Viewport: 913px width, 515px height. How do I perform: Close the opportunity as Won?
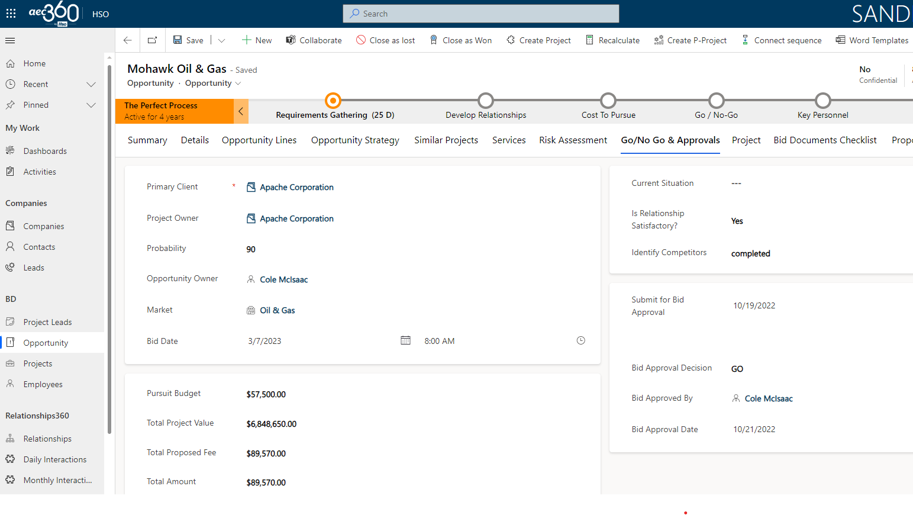click(460, 40)
